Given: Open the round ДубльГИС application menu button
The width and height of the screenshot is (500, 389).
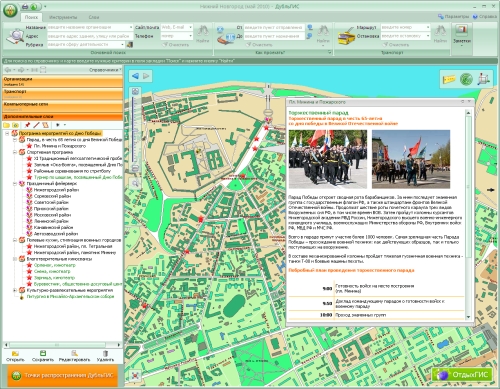Looking at the screenshot, I should click(x=10, y=10).
